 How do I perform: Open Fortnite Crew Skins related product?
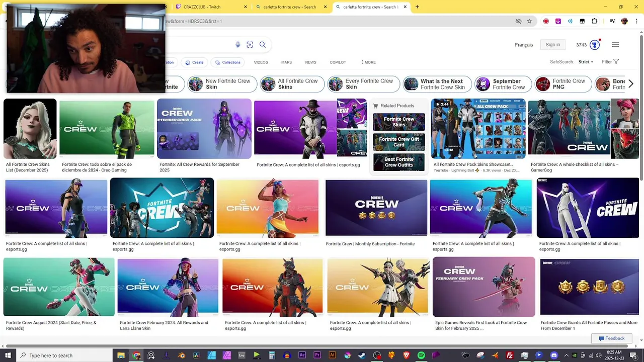(x=399, y=122)
